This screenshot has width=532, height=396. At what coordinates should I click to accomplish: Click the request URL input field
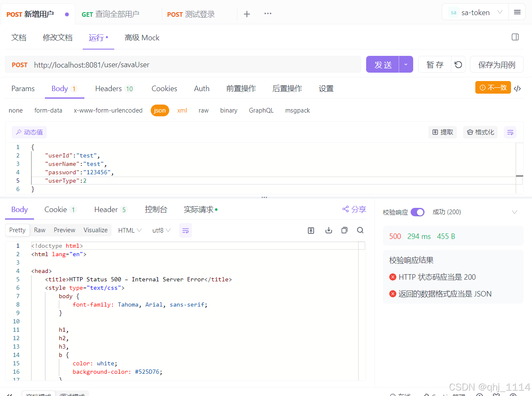168,65
